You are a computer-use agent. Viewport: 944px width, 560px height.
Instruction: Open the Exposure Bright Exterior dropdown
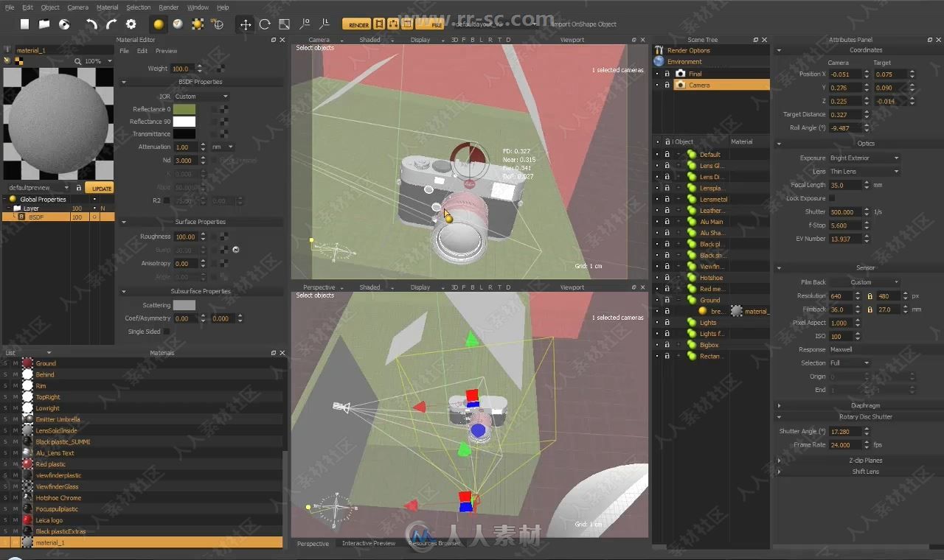(x=864, y=158)
